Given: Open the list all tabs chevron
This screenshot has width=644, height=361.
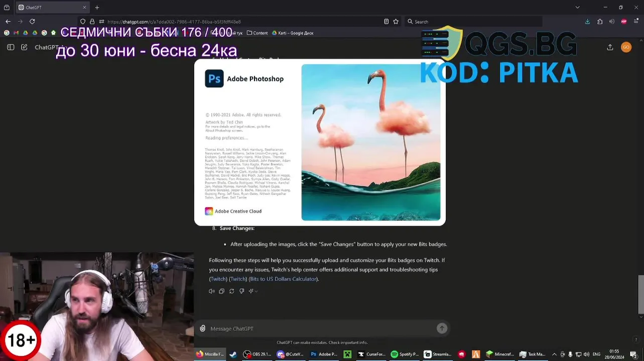Looking at the screenshot, I should [577, 8].
